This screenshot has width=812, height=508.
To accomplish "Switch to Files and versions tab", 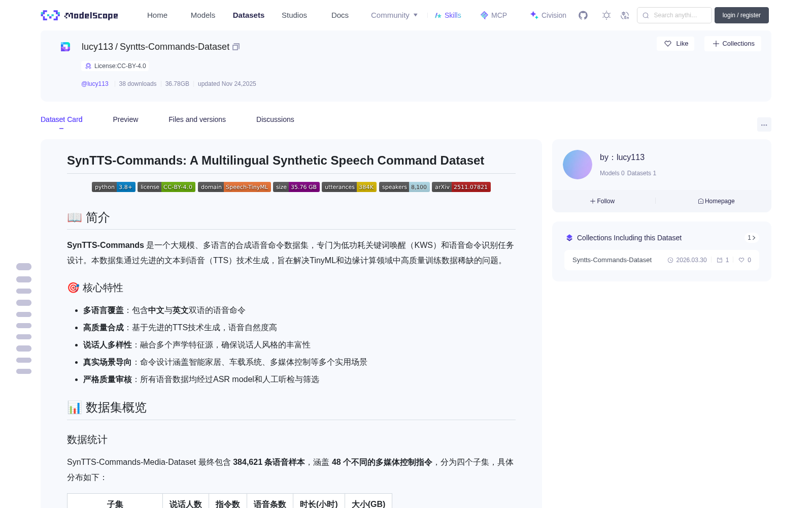I will [197, 119].
